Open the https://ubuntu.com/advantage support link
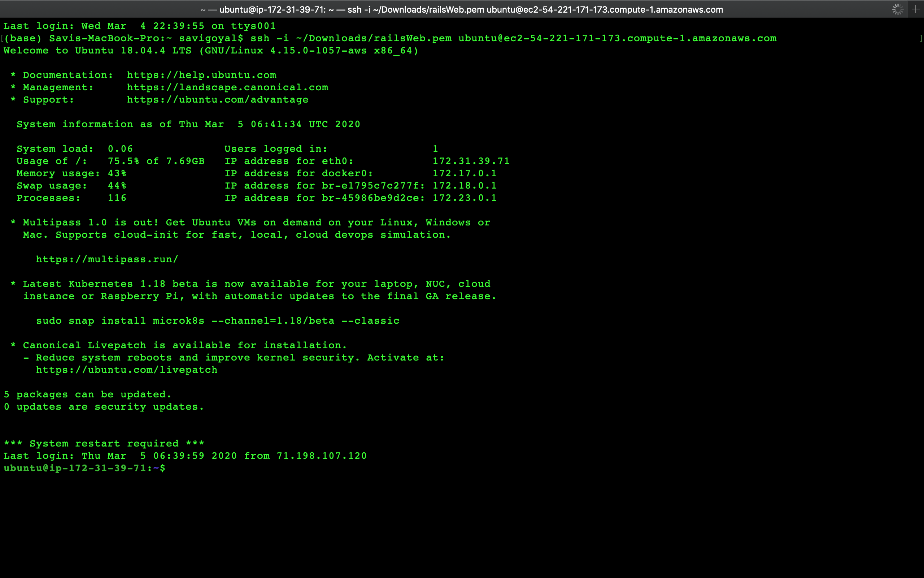 point(218,99)
